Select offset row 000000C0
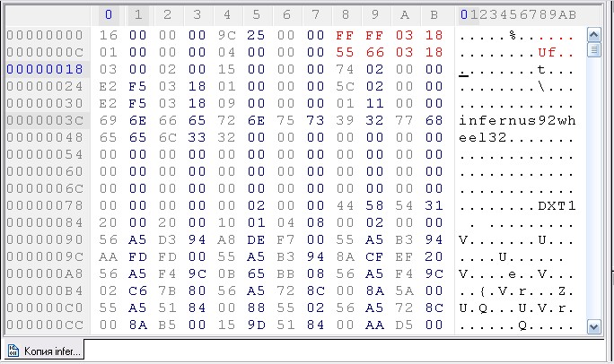614x364 pixels. click(x=45, y=308)
